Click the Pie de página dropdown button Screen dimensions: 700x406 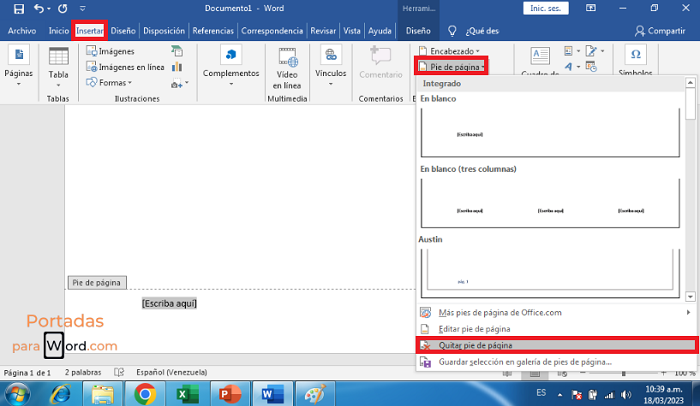pos(451,67)
